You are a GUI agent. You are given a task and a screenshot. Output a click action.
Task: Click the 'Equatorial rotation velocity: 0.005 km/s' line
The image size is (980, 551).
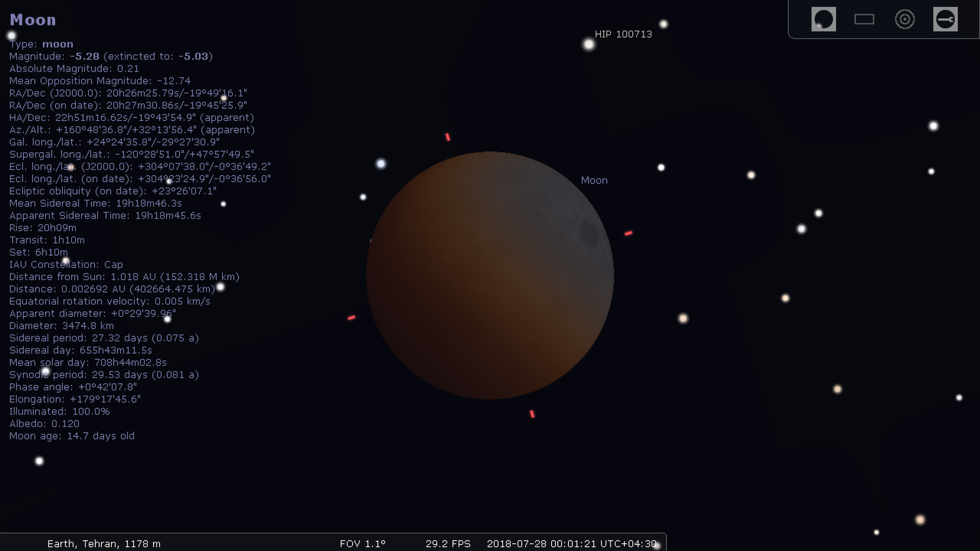pos(110,301)
